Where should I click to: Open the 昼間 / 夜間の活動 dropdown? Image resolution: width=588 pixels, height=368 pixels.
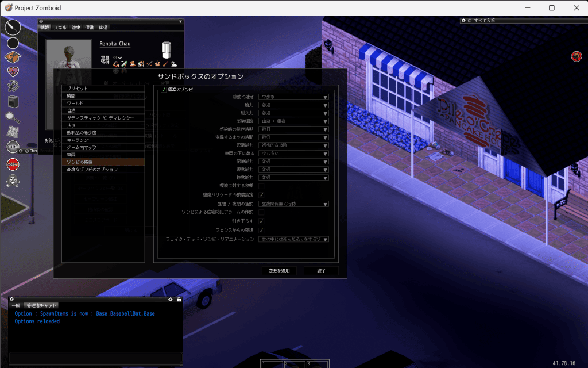[x=293, y=204]
